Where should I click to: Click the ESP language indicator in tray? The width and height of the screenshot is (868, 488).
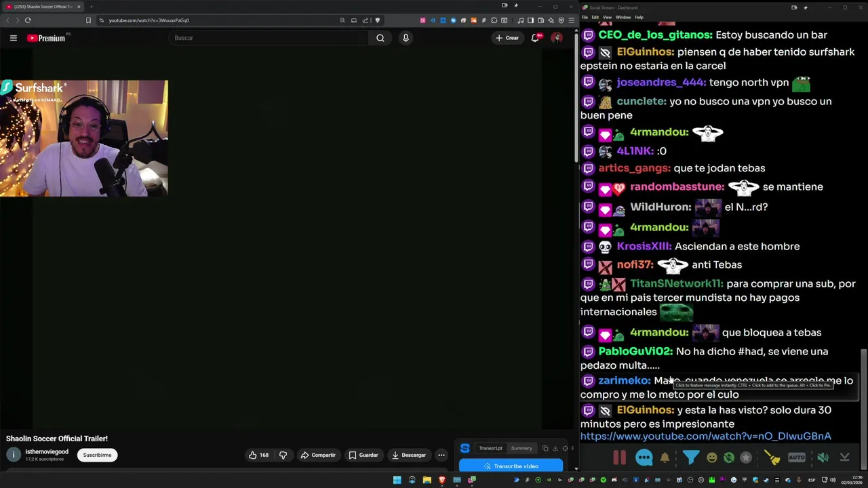[812, 480]
